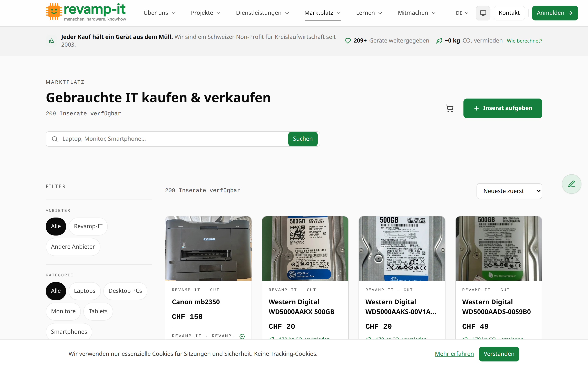
Task: Open Western Digital WD5000AAKX 500GB listing
Action: coord(301,307)
